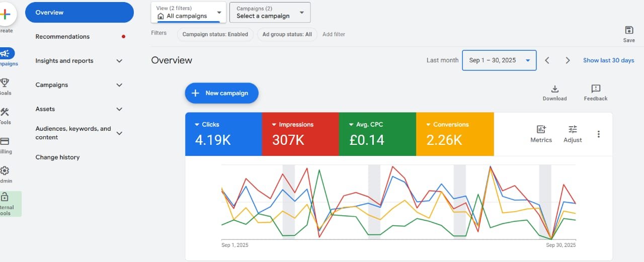Click the Adjust sliders icon
Screen dimensions: 644x262
click(573, 130)
